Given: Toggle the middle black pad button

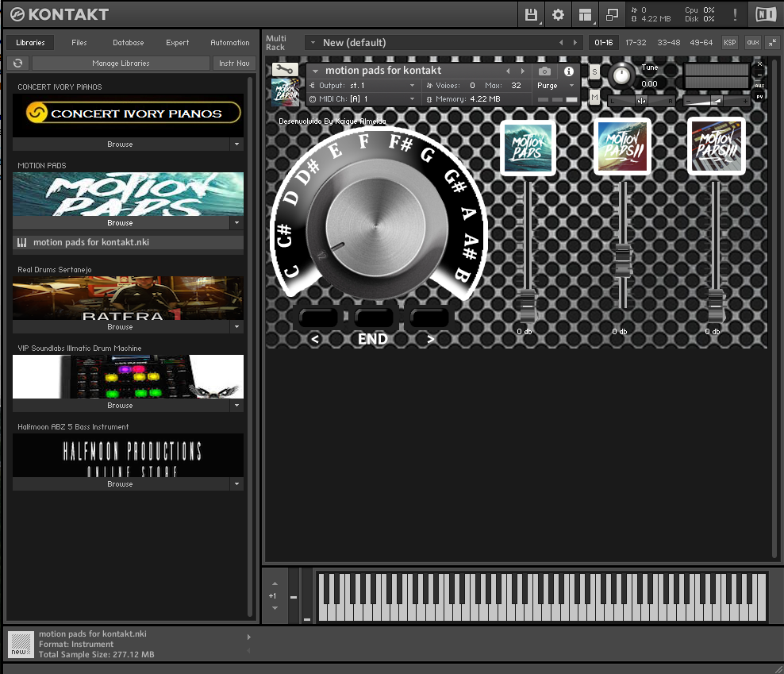Looking at the screenshot, I should [374, 318].
